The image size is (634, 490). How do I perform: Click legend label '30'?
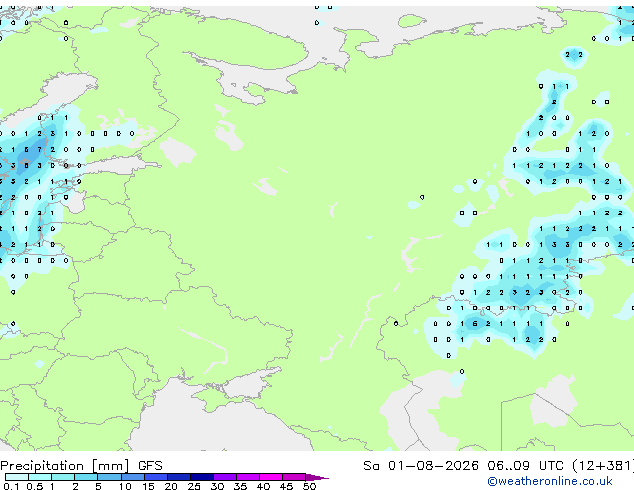pyautogui.click(x=217, y=486)
